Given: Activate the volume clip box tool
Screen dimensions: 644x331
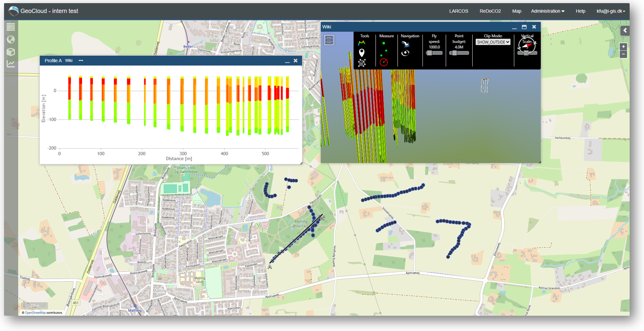Looking at the screenshot, I should click(362, 63).
